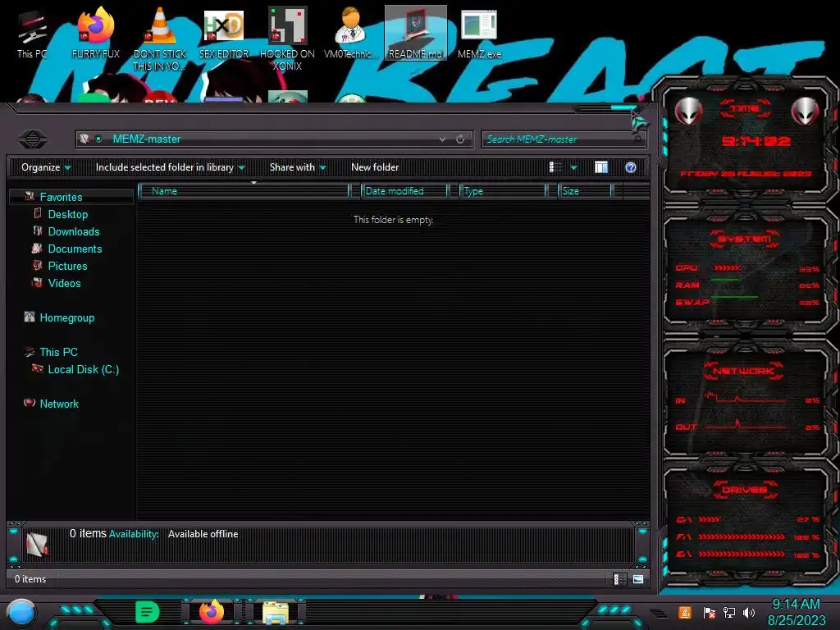Click the right alien head on TIME widget
This screenshot has width=840, height=630.
806,111
